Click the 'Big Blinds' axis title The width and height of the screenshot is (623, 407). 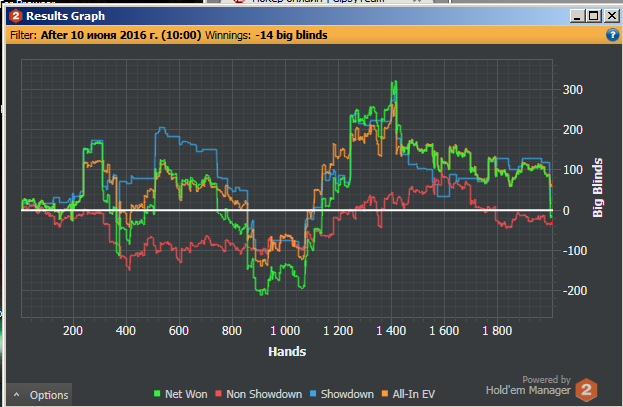[597, 188]
